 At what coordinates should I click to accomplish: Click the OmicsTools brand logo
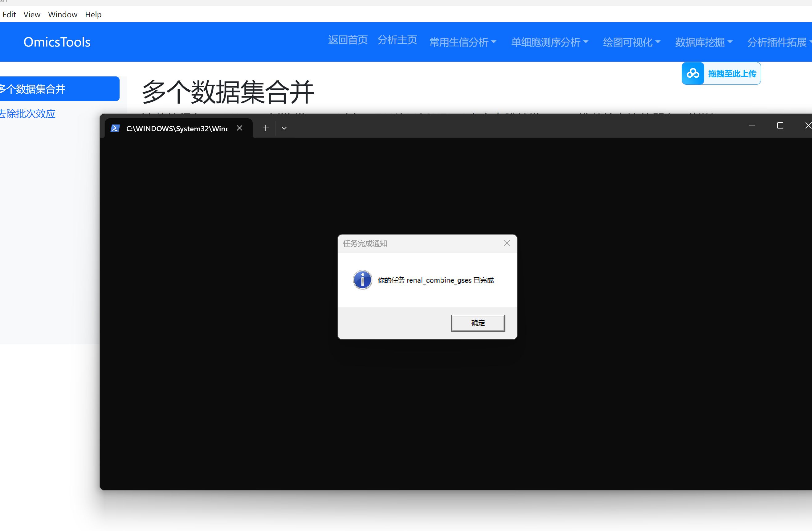click(x=57, y=42)
